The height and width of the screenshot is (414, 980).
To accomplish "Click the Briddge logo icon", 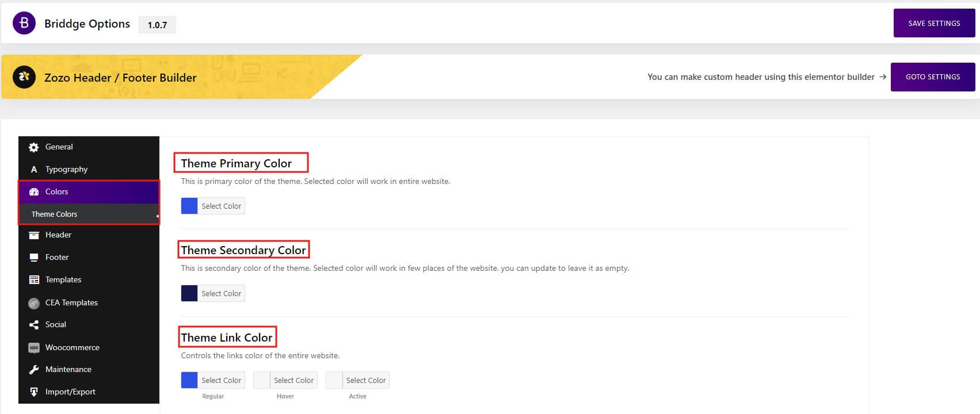I will pos(24,24).
